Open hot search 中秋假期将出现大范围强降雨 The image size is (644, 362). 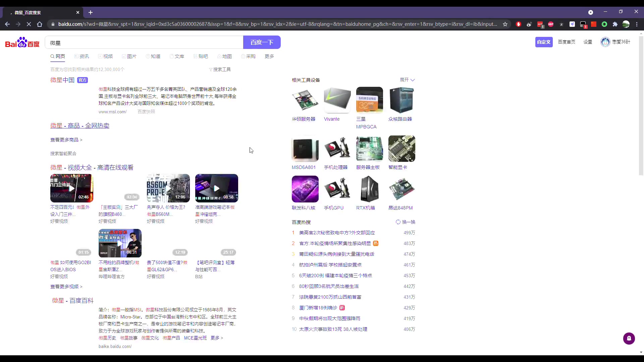pos(330,318)
